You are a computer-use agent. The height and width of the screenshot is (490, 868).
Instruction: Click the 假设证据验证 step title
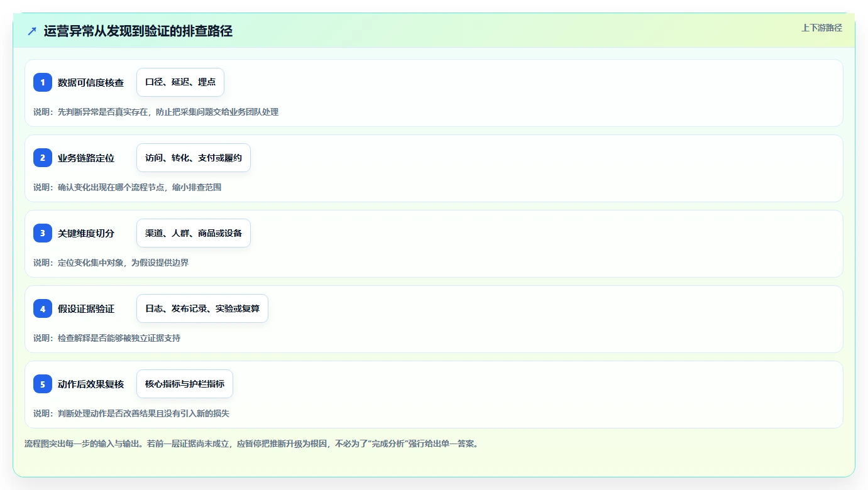coord(86,308)
